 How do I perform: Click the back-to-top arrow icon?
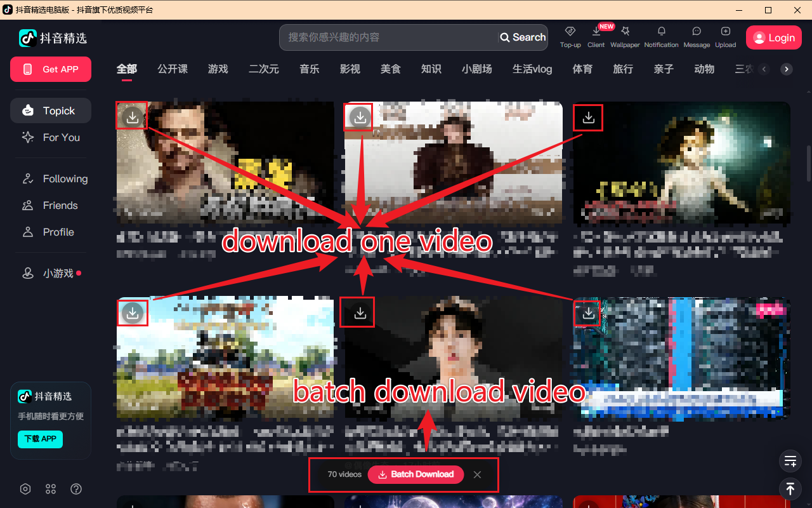790,488
